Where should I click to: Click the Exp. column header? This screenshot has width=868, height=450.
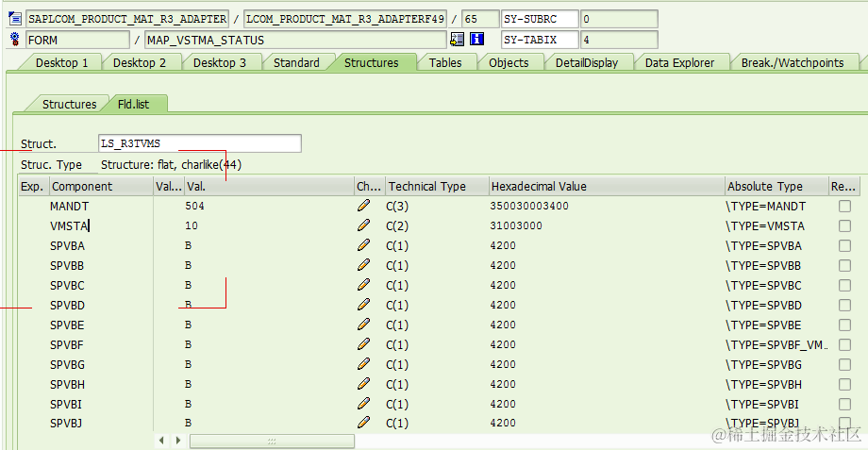pos(33,187)
